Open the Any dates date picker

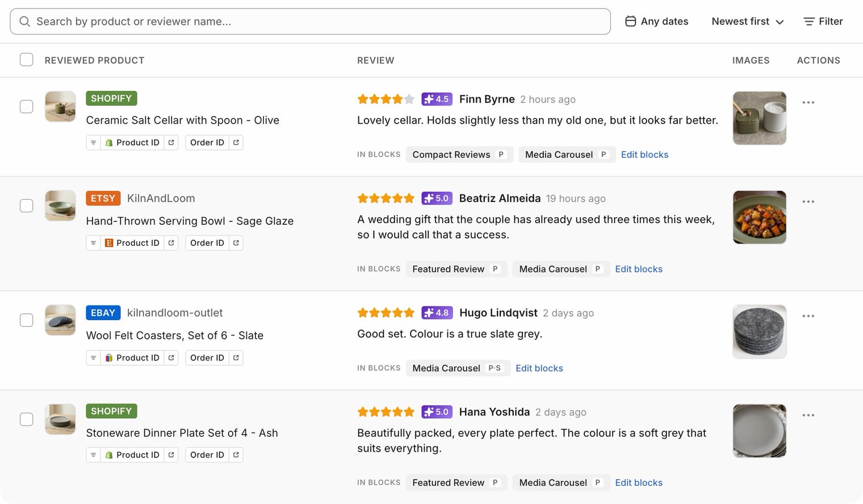[x=657, y=22]
